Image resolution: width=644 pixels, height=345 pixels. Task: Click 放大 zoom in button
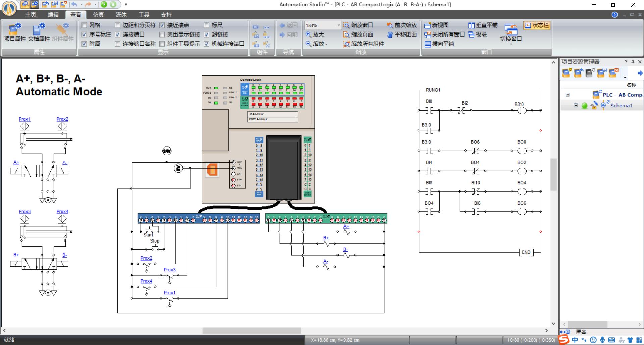coord(315,34)
